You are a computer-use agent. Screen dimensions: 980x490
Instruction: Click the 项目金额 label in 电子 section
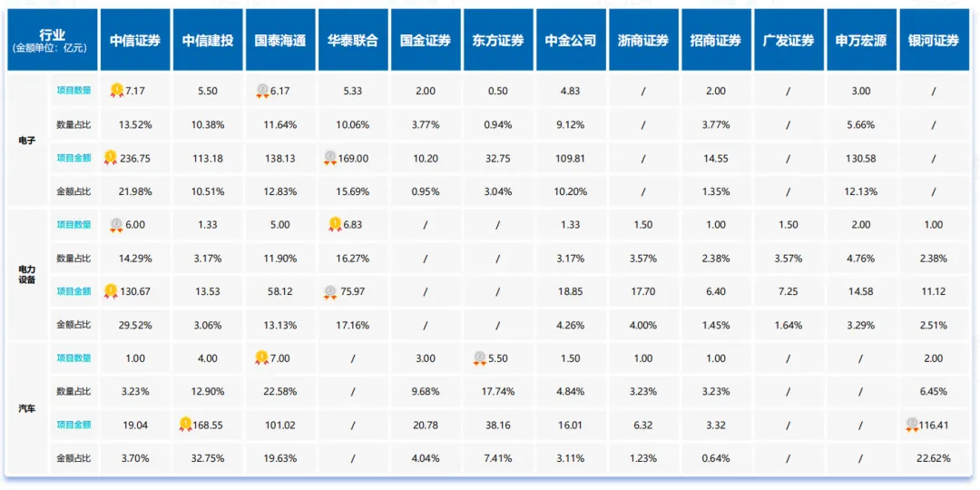point(73,158)
